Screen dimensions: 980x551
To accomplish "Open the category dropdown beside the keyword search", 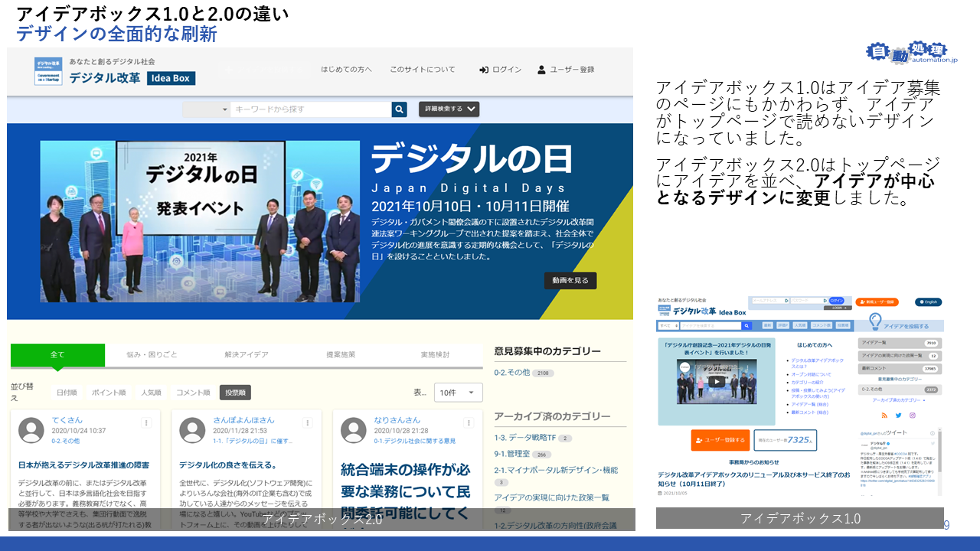I will pos(207,109).
